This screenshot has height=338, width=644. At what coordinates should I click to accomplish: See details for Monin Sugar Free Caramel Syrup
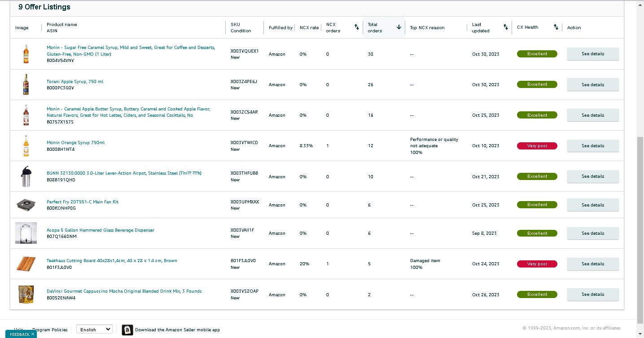pos(593,54)
